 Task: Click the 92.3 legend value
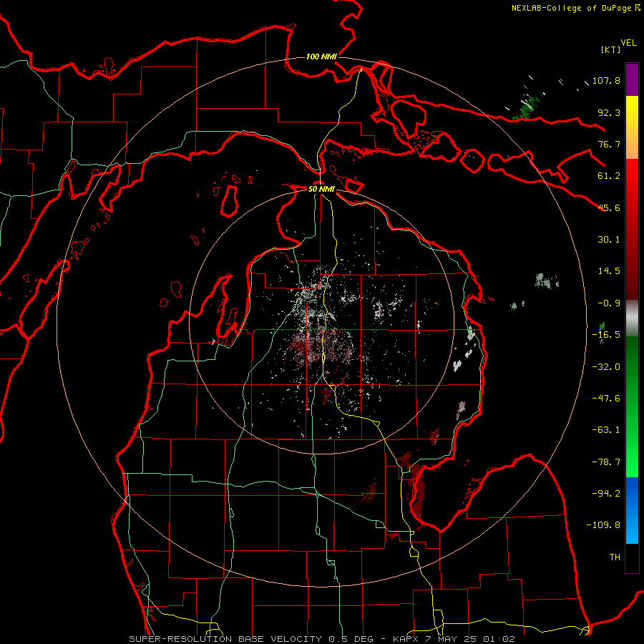(x=609, y=112)
